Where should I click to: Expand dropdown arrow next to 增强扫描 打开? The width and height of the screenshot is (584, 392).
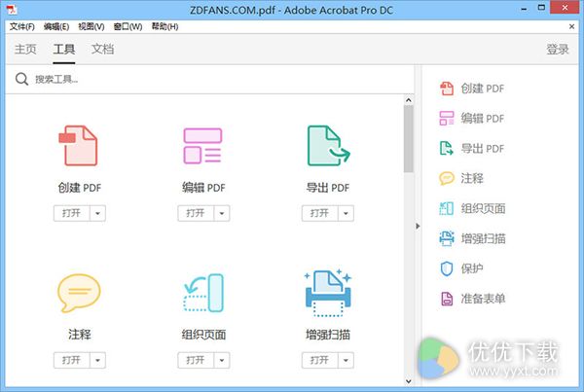(x=346, y=360)
